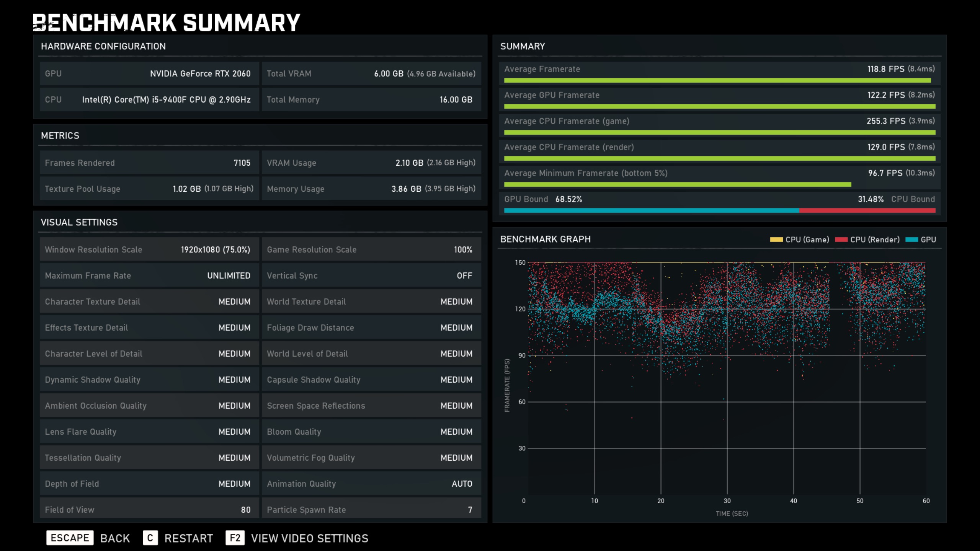Click the Particle Spawn Rate row
The height and width of the screenshot is (551, 980).
(x=371, y=509)
